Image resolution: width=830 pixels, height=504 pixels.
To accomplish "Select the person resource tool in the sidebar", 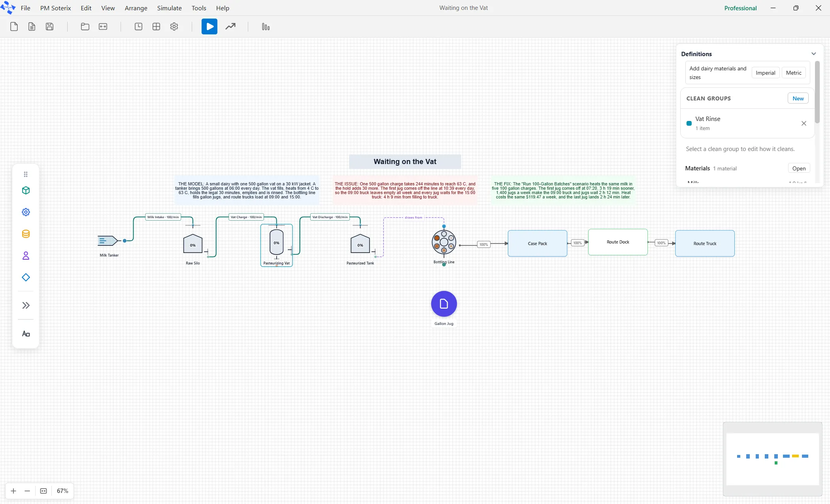I will [26, 256].
